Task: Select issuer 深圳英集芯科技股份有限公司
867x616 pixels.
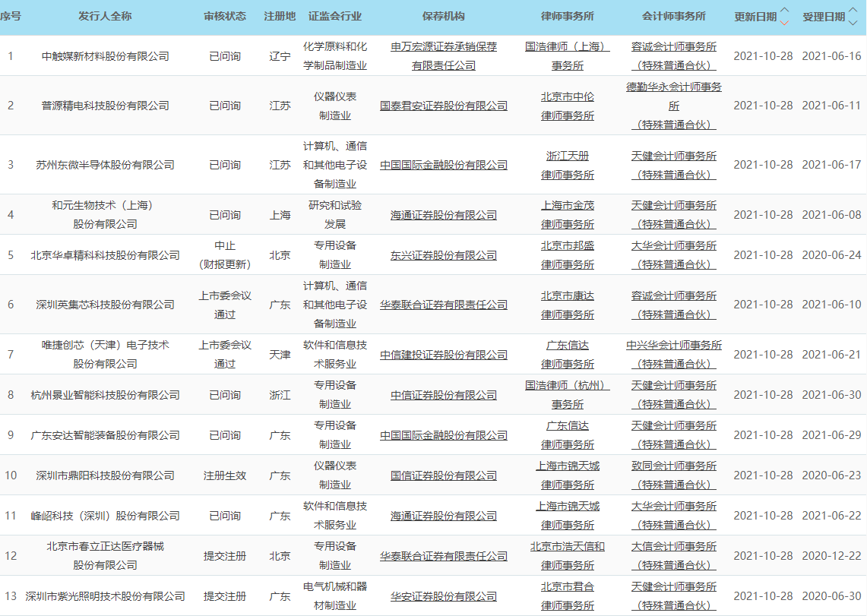Action: coord(105,305)
